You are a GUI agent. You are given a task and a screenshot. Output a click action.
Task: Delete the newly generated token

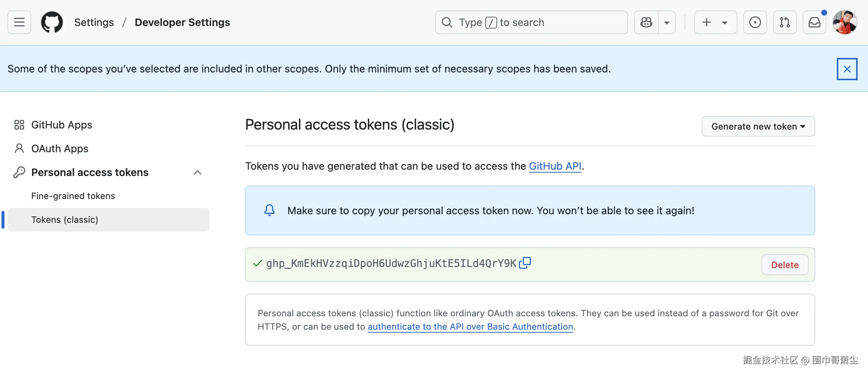784,265
